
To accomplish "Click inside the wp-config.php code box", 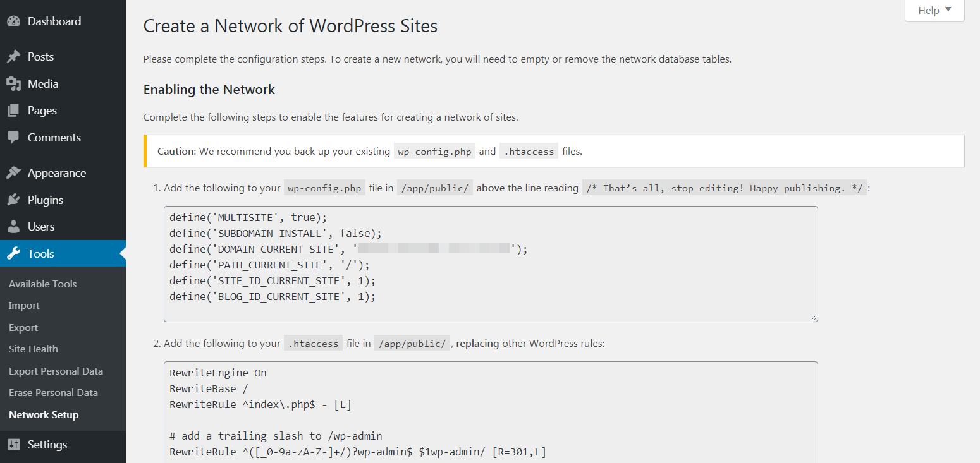I will (x=490, y=264).
